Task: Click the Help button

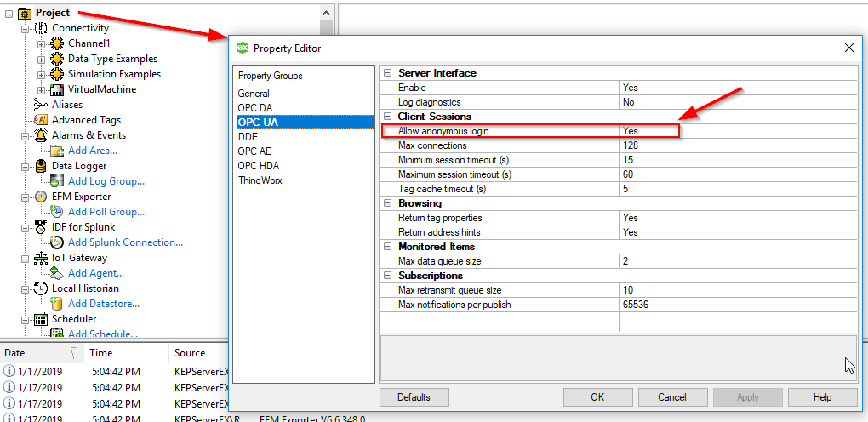Action: tap(823, 397)
